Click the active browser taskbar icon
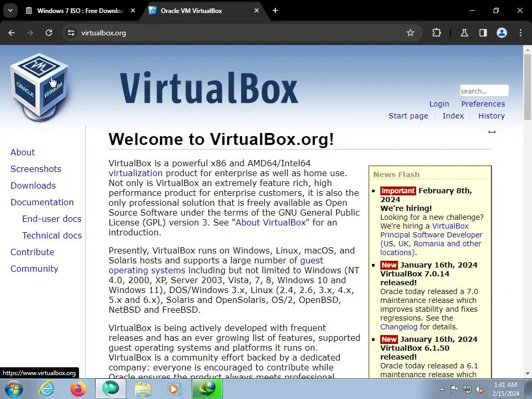 coord(110,389)
